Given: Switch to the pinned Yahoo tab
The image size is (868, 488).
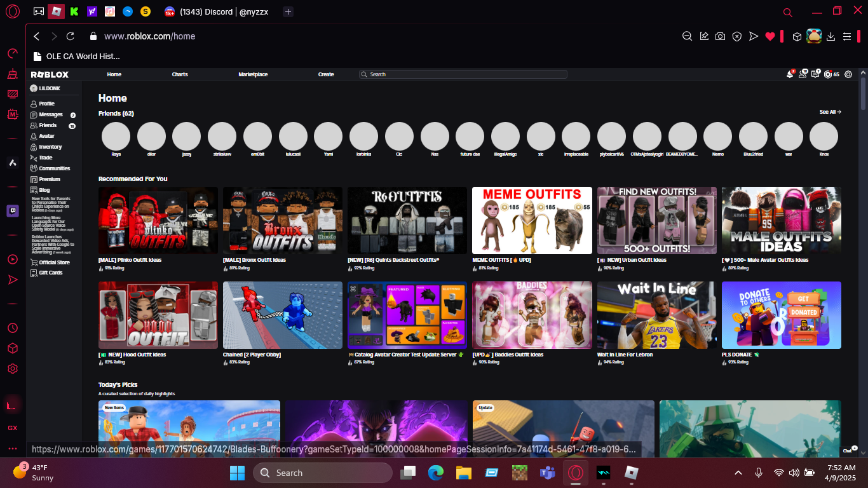Looking at the screenshot, I should tap(92, 11).
